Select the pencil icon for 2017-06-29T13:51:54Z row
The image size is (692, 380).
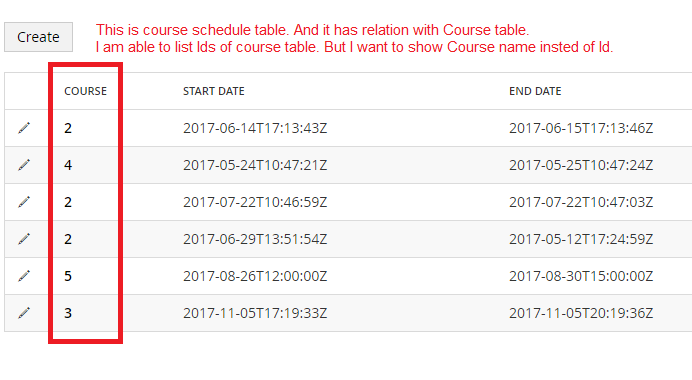[24, 239]
